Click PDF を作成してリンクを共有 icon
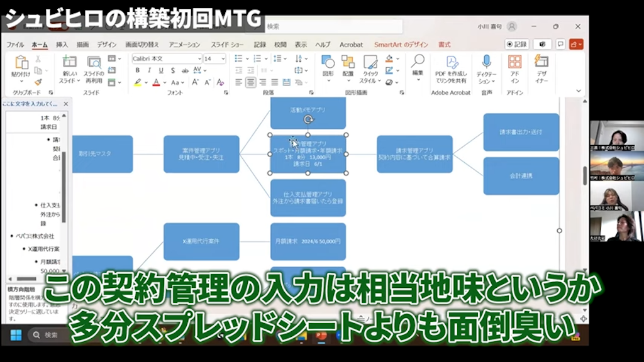 point(451,69)
